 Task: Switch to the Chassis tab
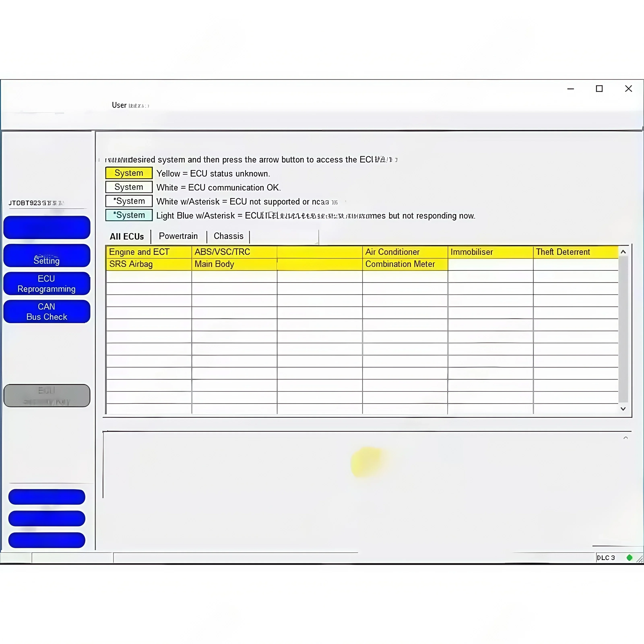[x=229, y=236]
